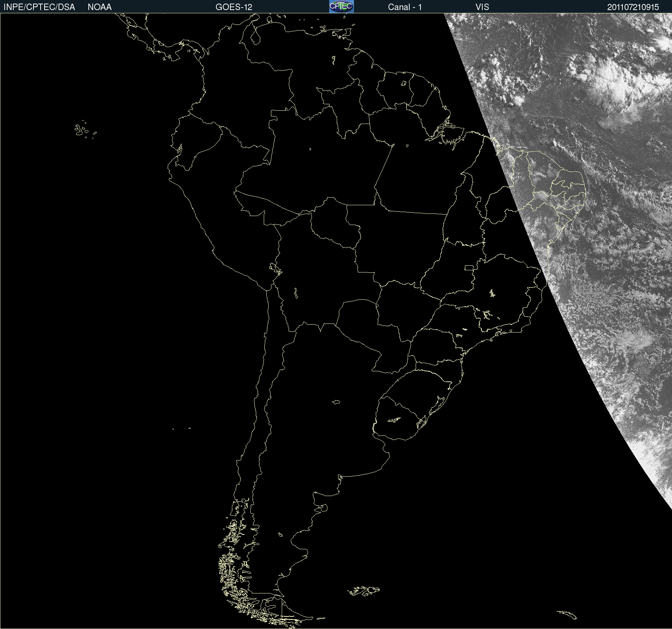Click the CPTEC logo in header
The image size is (672, 629).
(341, 6)
